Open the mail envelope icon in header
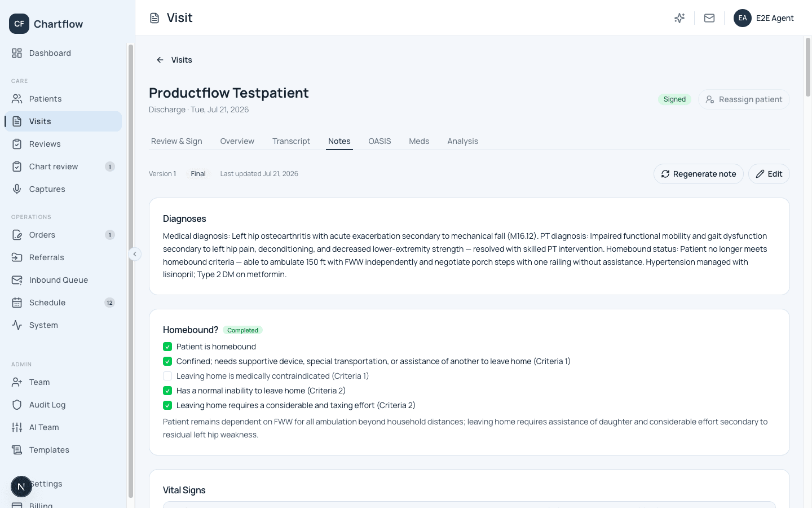 (x=709, y=18)
